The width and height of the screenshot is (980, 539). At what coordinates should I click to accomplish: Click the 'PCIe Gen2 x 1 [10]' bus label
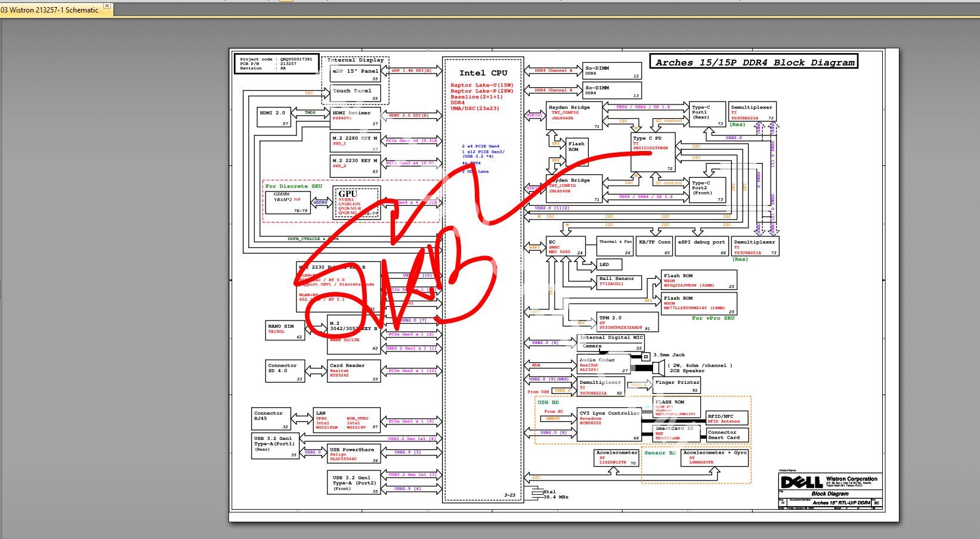point(413,371)
